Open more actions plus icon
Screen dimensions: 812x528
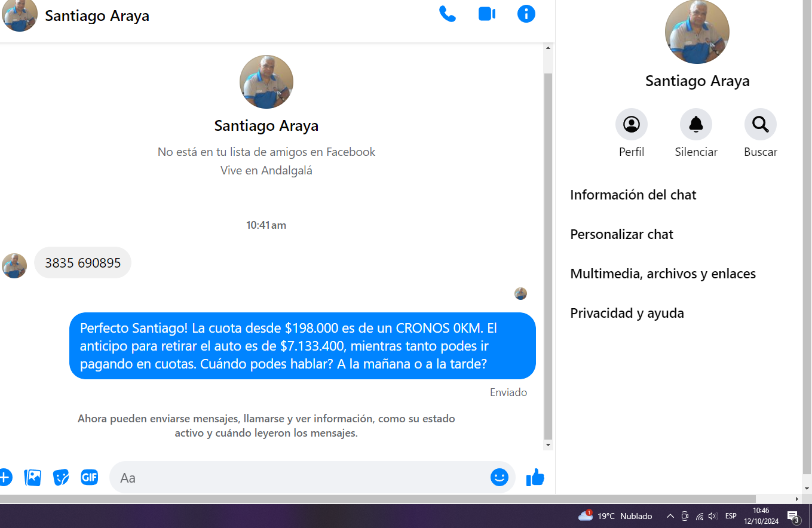pyautogui.click(x=4, y=477)
